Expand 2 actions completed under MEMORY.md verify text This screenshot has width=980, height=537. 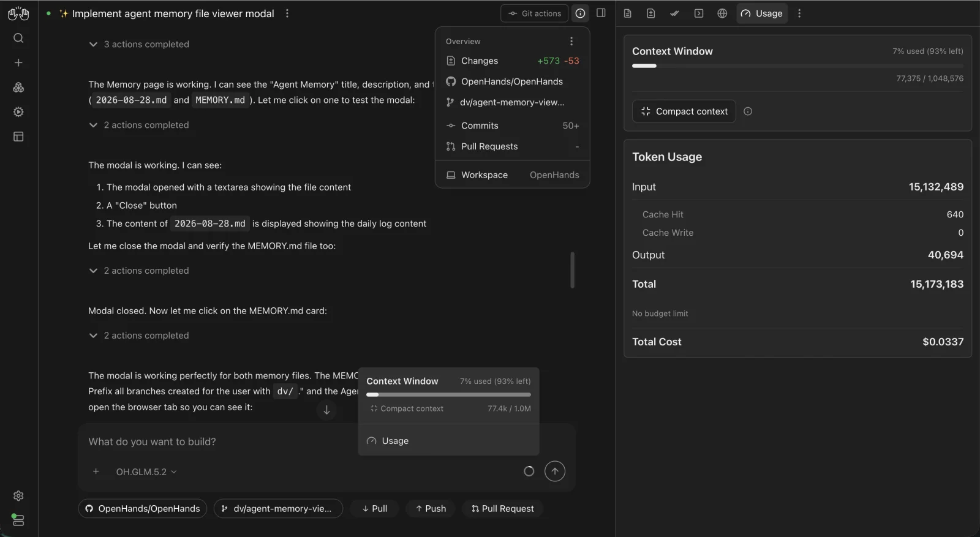tap(139, 271)
